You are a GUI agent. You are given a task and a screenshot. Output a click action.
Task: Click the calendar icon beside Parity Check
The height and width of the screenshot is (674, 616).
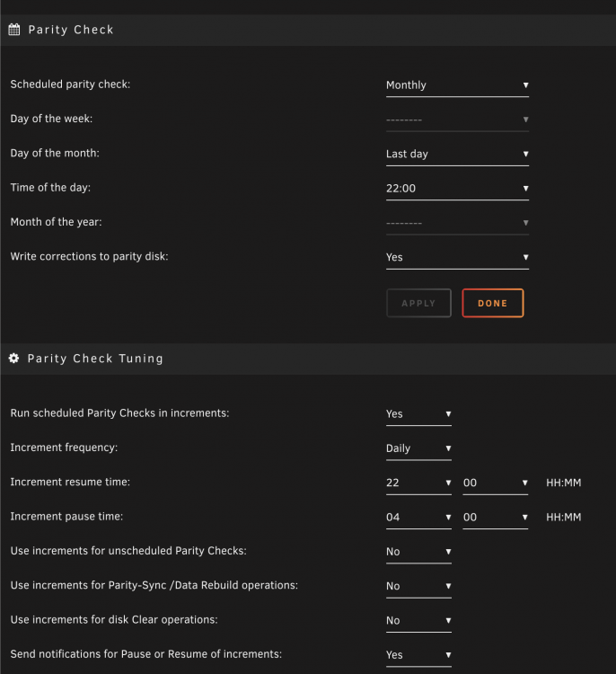pos(14,30)
